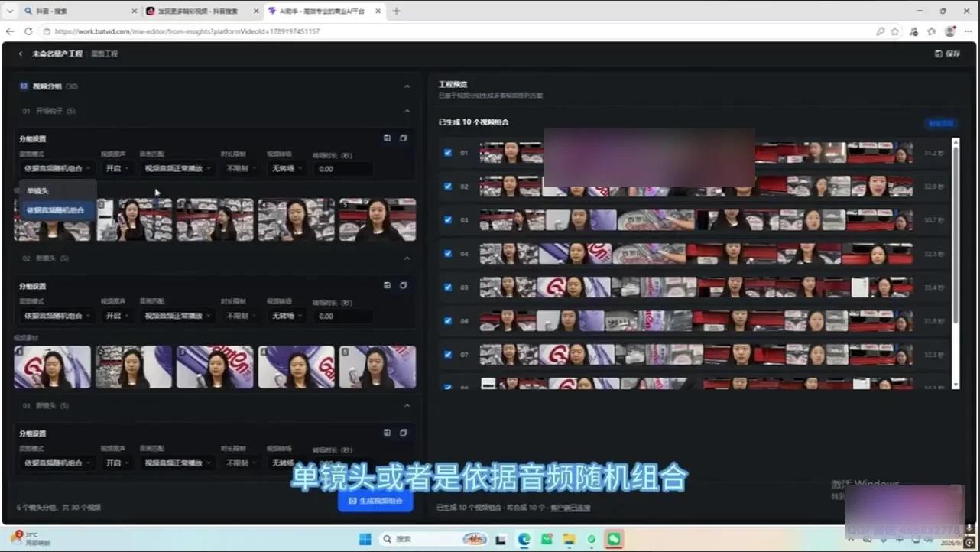The width and height of the screenshot is (980, 552).
Task: Collapse group 03 with its chevron
Action: (x=407, y=405)
